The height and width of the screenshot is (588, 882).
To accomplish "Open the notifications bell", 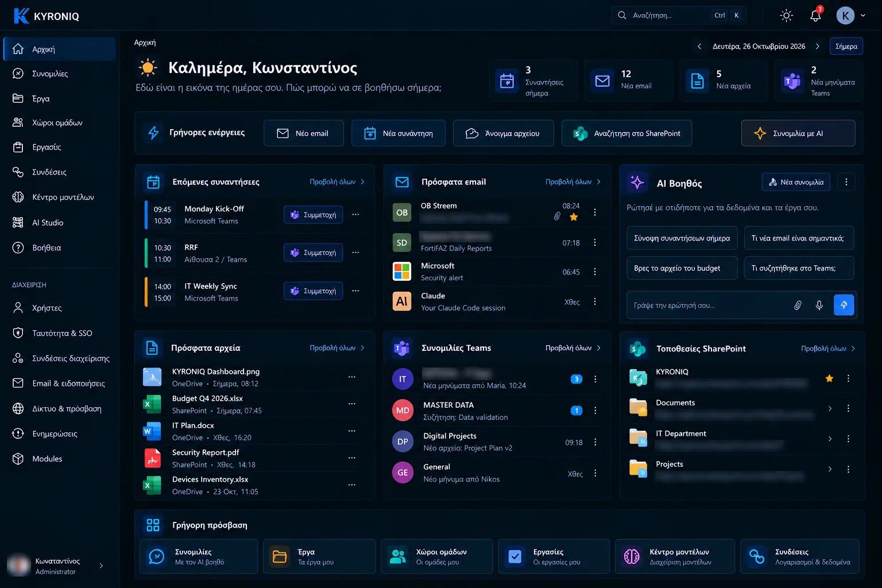I will pyautogui.click(x=815, y=16).
